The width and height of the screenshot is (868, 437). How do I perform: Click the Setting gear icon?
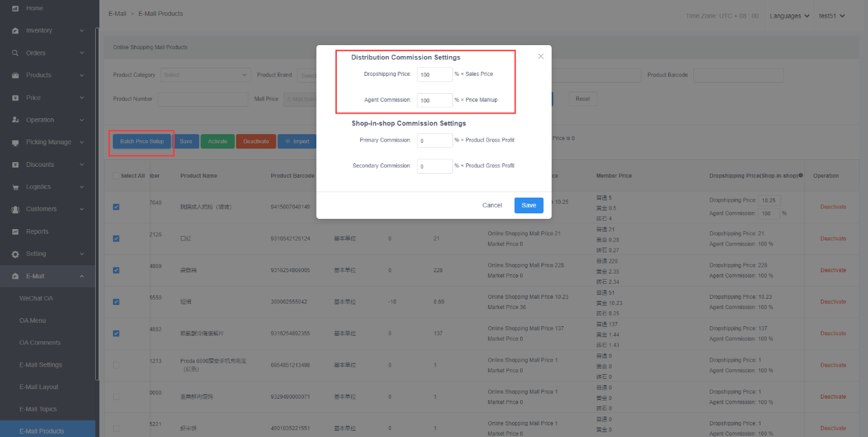click(x=15, y=254)
